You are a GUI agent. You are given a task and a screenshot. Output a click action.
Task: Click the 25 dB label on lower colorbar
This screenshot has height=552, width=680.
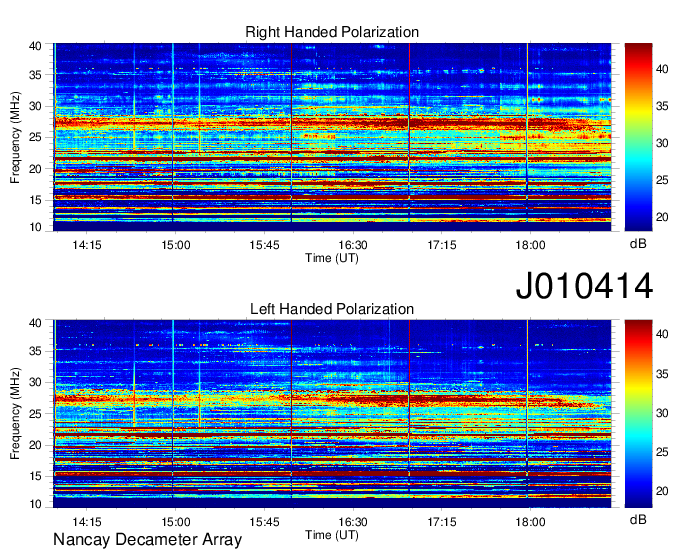coord(662,452)
